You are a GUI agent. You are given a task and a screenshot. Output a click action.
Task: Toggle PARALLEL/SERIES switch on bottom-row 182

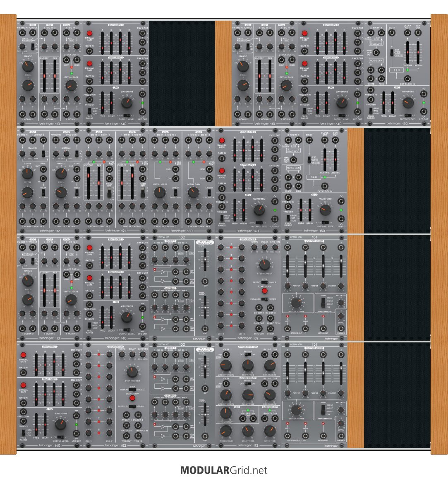pyautogui.click(x=132, y=406)
